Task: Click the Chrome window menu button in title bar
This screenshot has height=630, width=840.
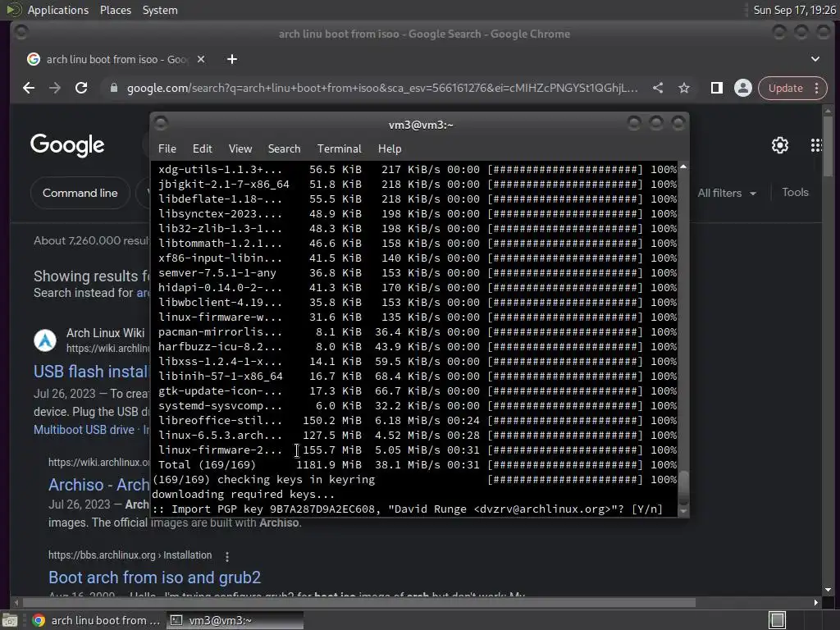Action: click(x=21, y=33)
